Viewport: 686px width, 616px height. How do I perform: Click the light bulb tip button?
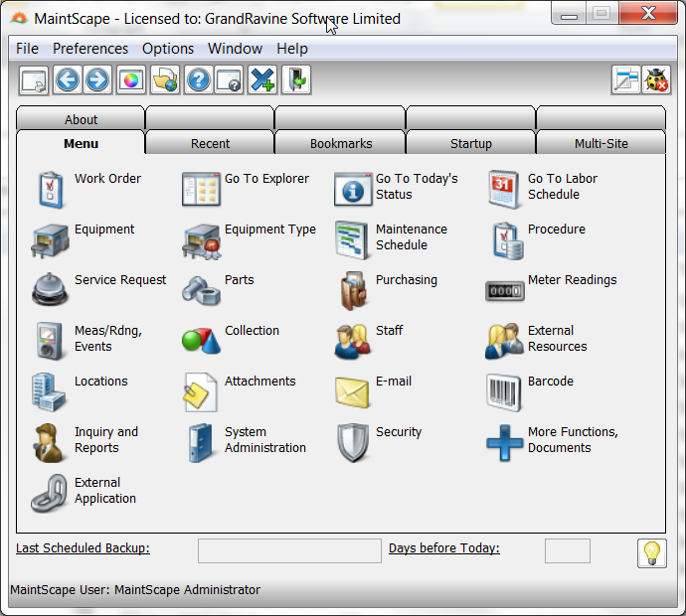pos(652,553)
